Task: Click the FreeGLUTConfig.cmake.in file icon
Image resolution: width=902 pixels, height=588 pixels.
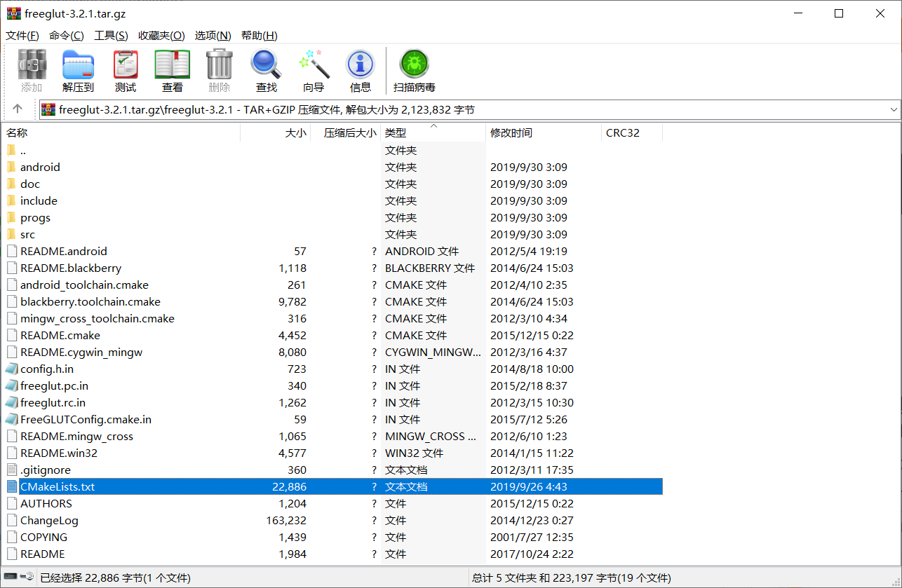Action: click(x=11, y=419)
